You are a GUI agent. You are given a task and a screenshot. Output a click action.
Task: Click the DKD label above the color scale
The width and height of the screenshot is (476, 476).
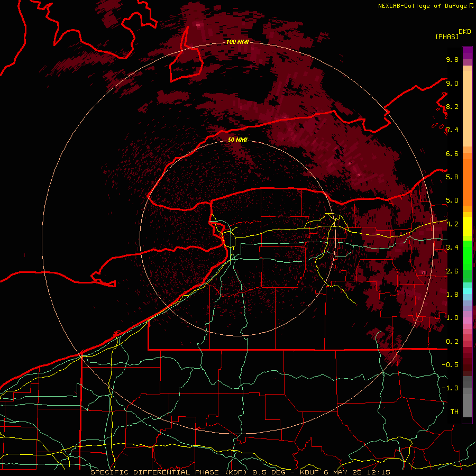tap(465, 32)
